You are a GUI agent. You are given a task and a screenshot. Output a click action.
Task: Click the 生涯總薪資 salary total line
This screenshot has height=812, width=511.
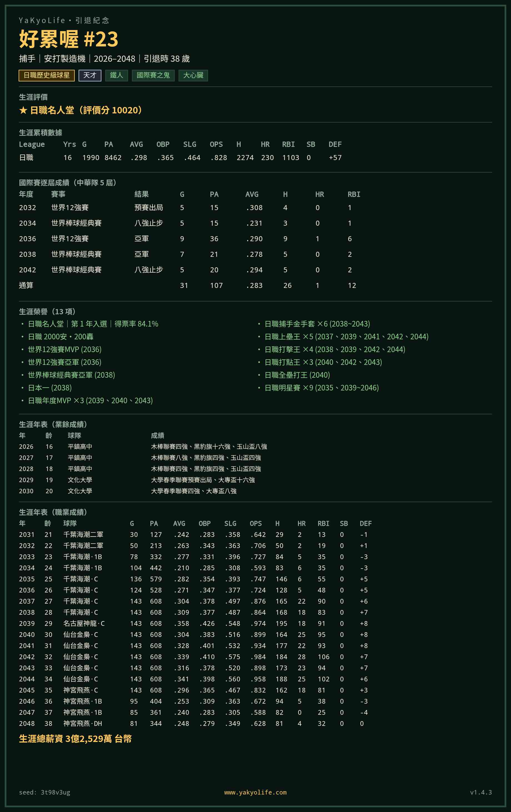(75, 739)
